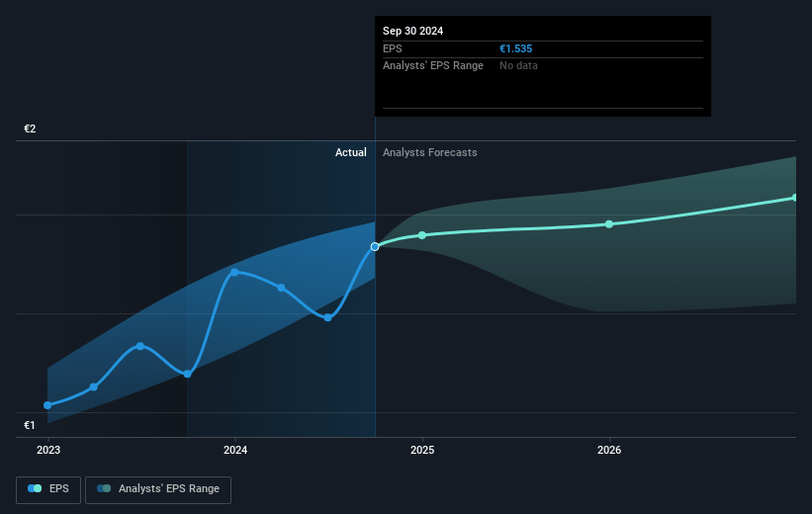Click the 2026 axis label
The height and width of the screenshot is (514, 812).
coord(609,451)
